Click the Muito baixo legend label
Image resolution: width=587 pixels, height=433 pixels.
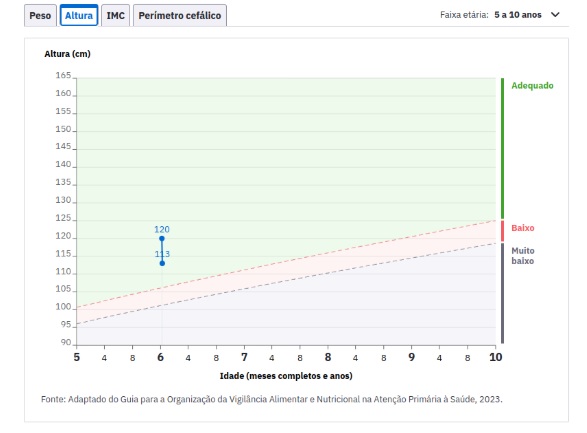click(523, 256)
